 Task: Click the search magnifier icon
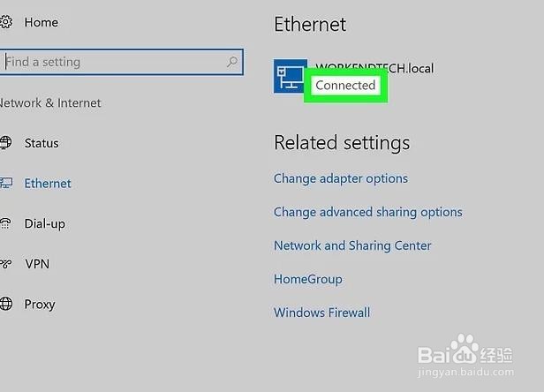click(231, 62)
